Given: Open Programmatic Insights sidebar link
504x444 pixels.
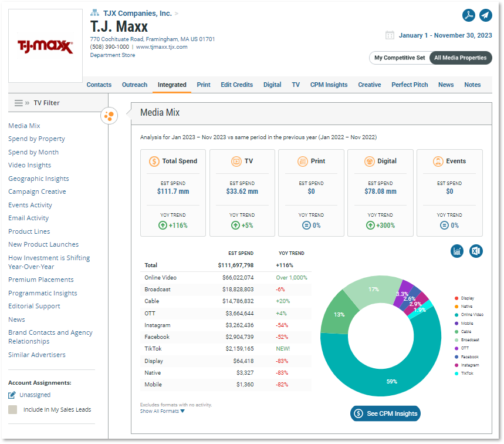Looking at the screenshot, I should (43, 293).
